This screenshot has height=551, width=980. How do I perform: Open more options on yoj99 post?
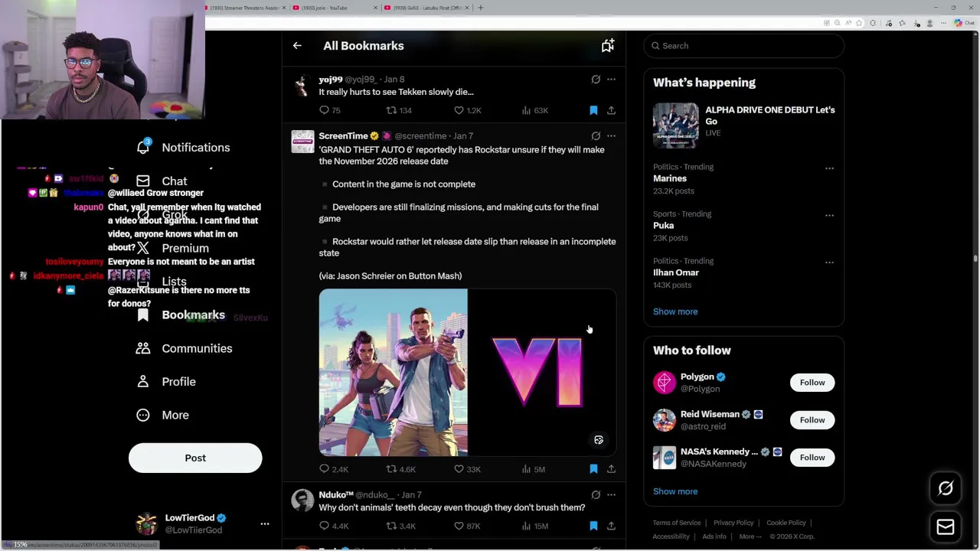(x=611, y=80)
